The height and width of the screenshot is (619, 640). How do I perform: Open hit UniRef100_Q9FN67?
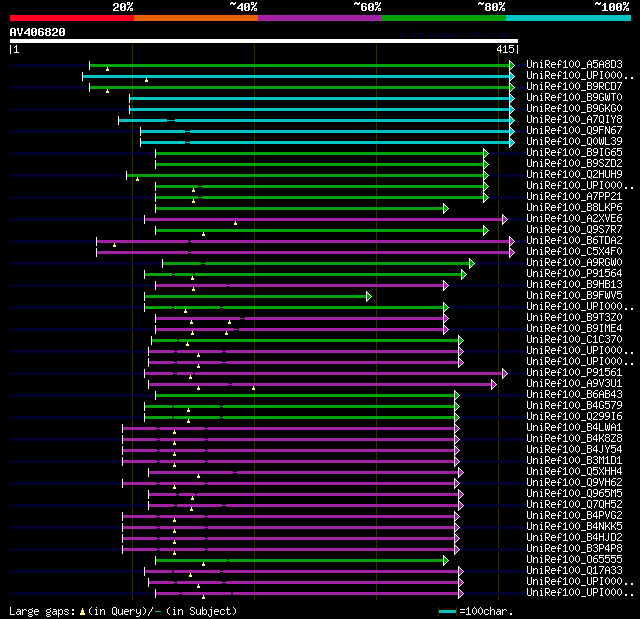pos(574,131)
